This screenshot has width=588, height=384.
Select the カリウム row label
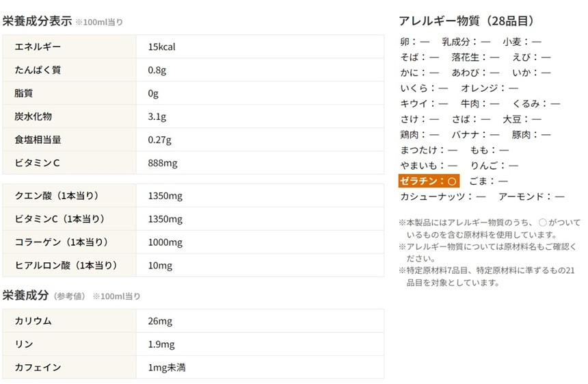click(x=33, y=321)
